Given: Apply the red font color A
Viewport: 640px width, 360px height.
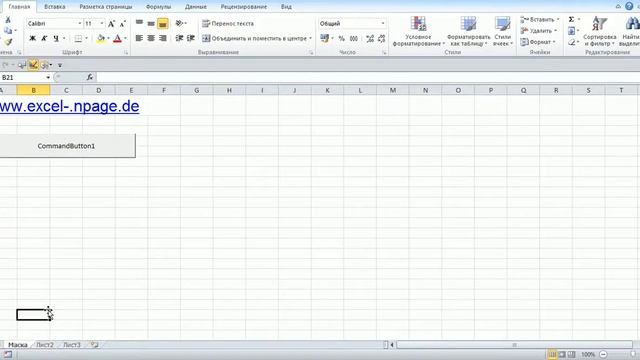Looking at the screenshot, I should tap(118, 39).
